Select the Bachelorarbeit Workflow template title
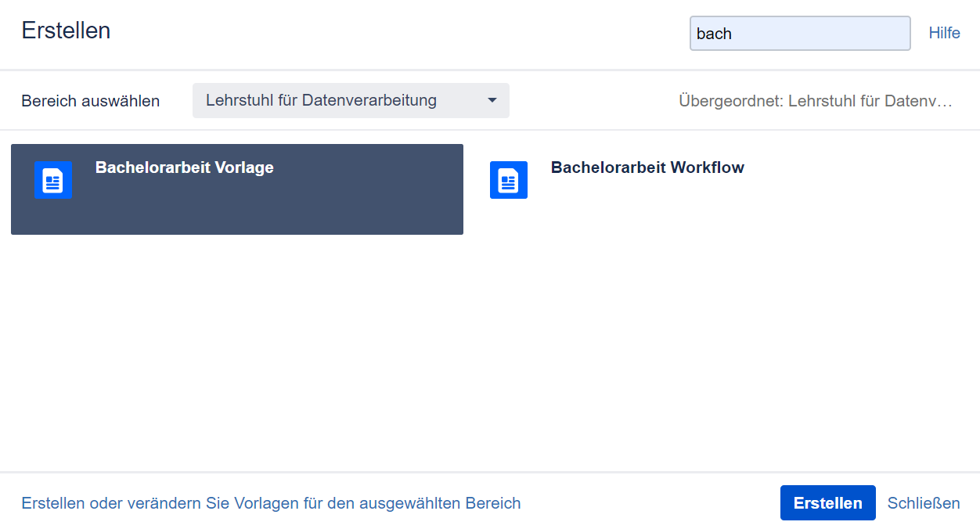This screenshot has width=980, height=529. pos(647,167)
